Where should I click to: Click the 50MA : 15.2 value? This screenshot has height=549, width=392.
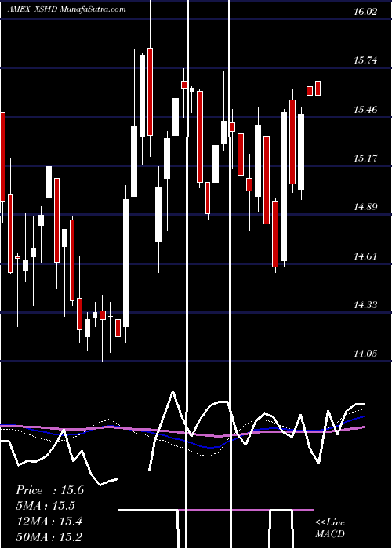point(49,536)
